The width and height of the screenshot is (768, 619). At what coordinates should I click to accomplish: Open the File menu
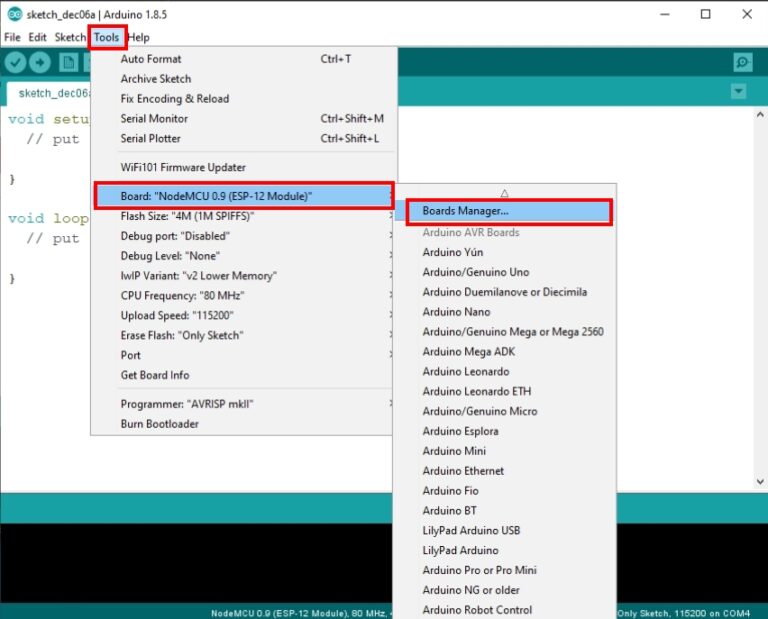tap(12, 37)
